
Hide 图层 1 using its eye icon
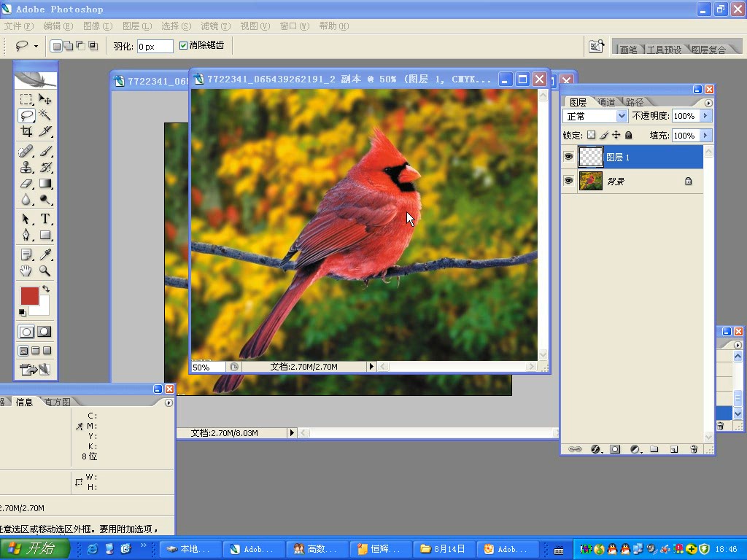coord(569,157)
